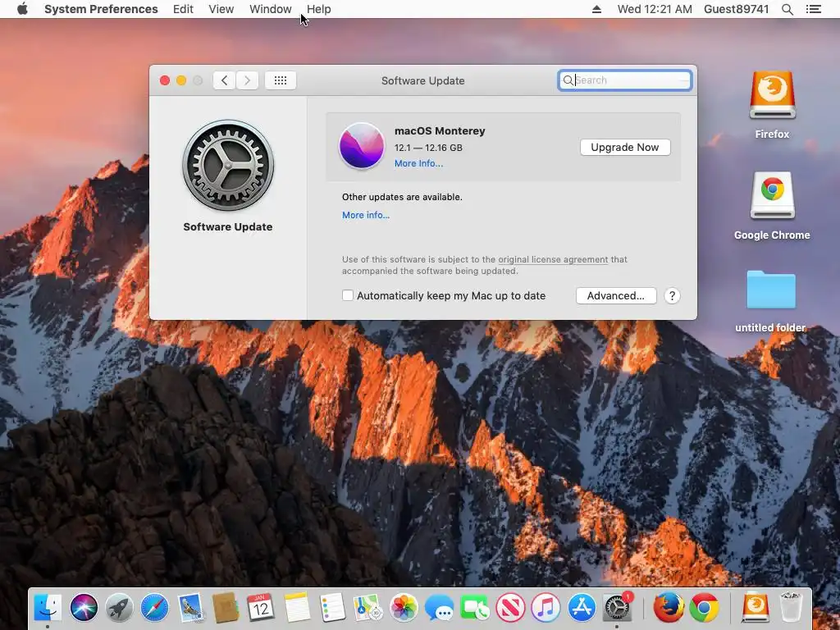The image size is (840, 630).
Task: Open Contacts from the Dock
Action: click(226, 608)
